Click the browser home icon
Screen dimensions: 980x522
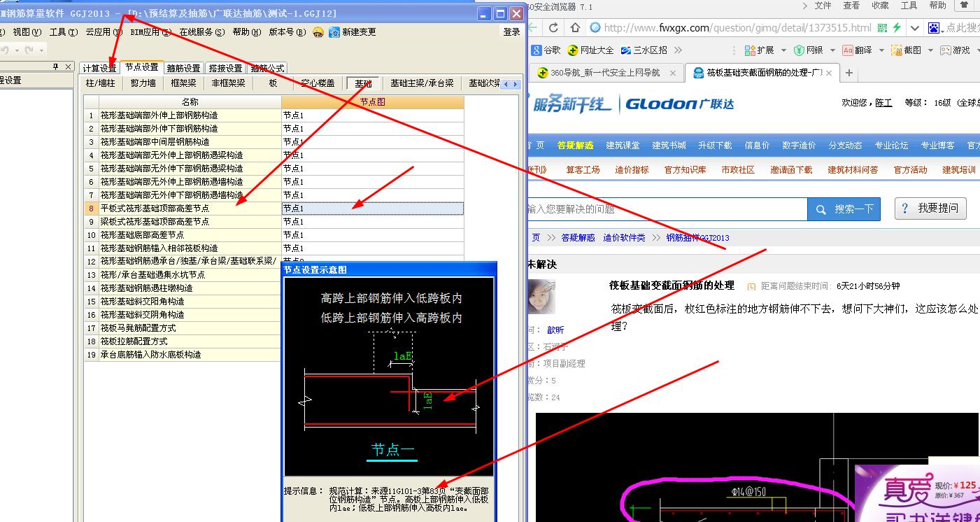[575, 28]
